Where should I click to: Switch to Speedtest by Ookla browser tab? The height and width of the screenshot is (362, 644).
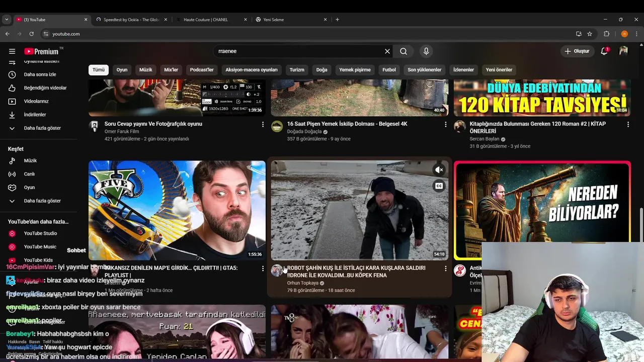tap(131, 20)
